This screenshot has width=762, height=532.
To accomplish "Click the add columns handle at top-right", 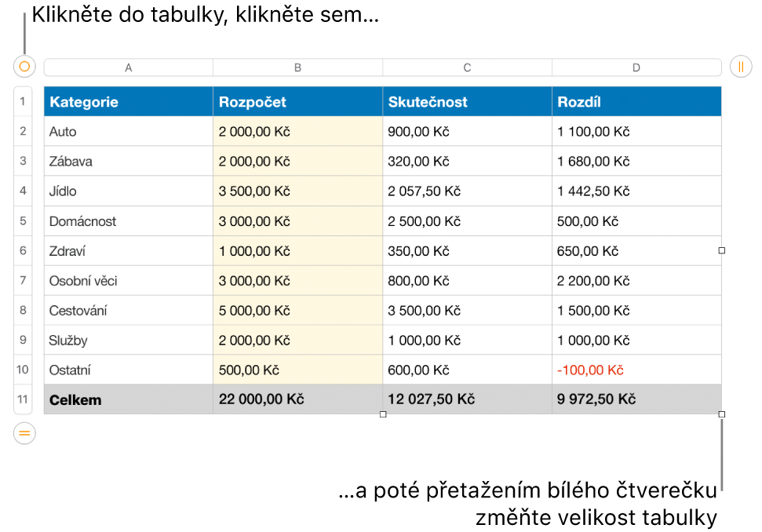I will pyautogui.click(x=741, y=66).
